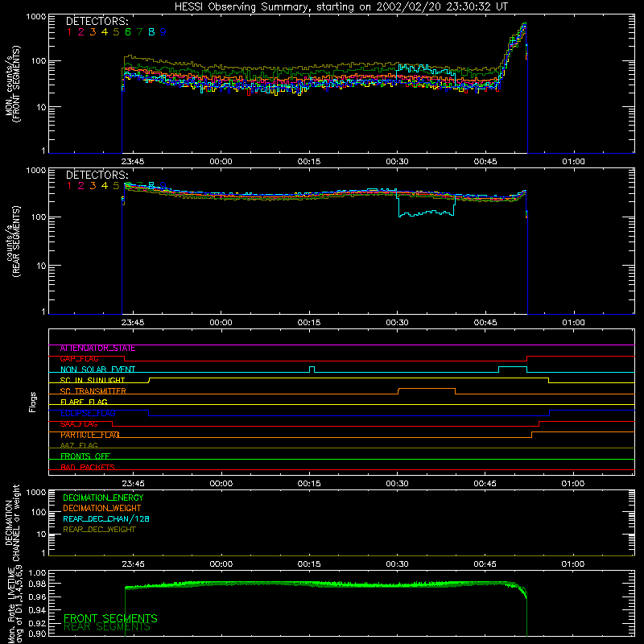Click the 00:45 time label under the flags plot

485,484
